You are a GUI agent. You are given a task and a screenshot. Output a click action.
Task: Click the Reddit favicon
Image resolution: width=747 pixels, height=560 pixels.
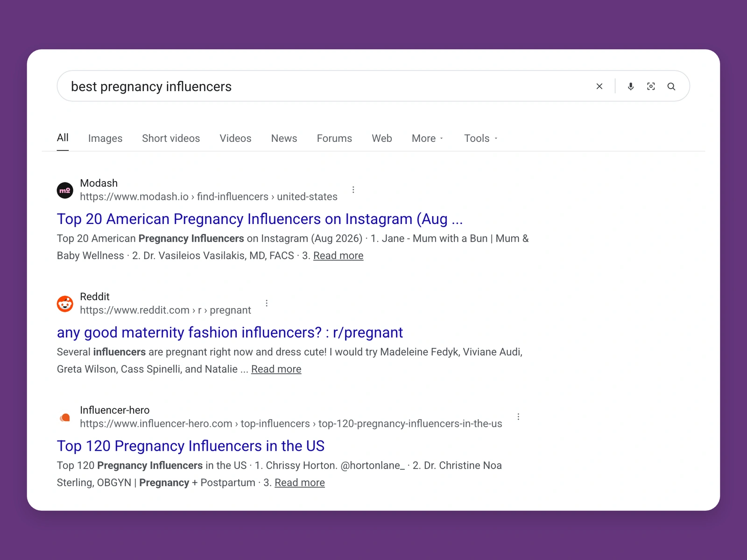click(x=65, y=304)
